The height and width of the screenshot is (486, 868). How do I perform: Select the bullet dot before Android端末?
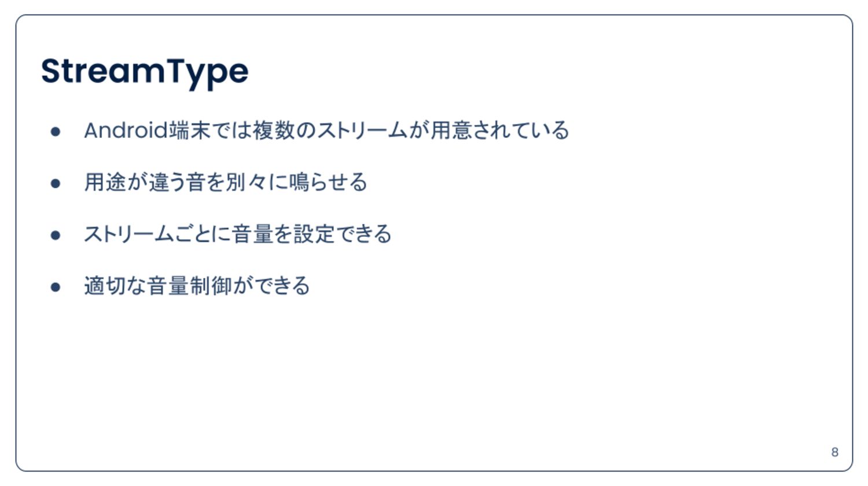pos(56,131)
